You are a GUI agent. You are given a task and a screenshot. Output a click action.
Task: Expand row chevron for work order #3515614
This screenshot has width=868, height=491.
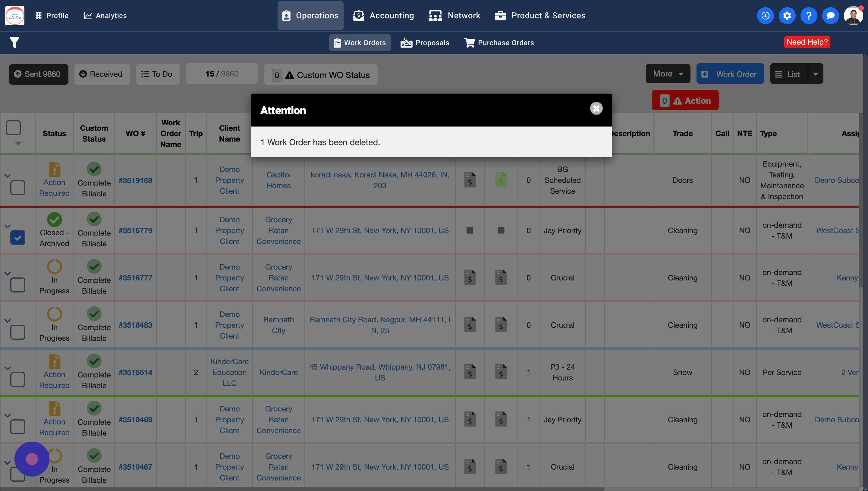click(8, 368)
